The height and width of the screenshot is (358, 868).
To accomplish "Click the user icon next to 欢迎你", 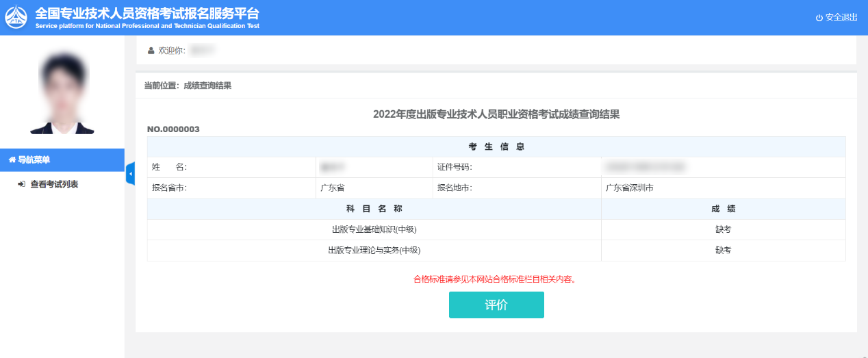I will pyautogui.click(x=151, y=51).
